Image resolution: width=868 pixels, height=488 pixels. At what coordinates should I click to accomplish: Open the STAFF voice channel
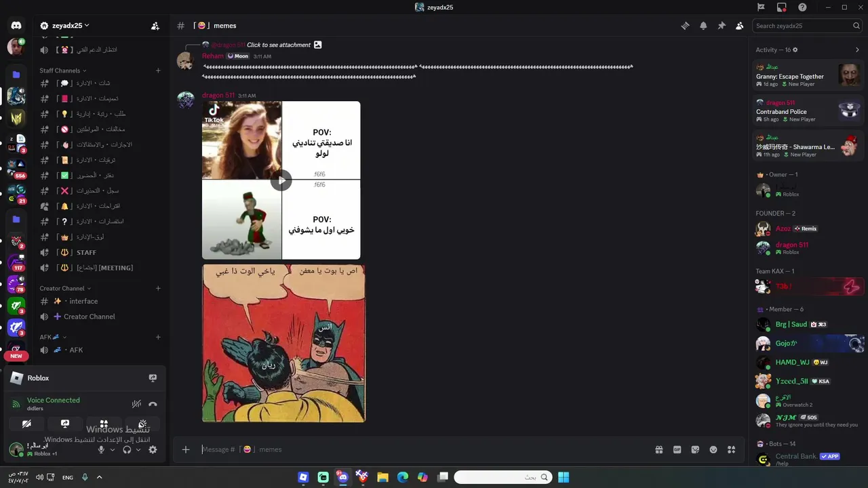[102, 252]
